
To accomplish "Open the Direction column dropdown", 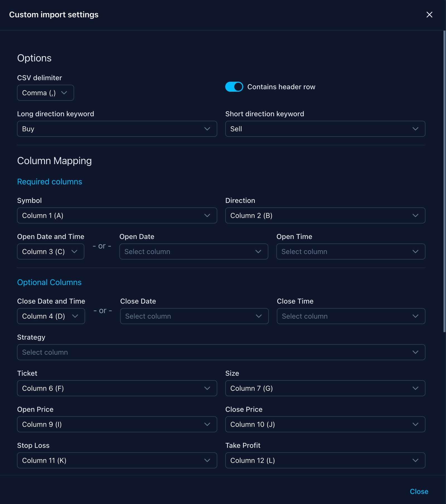I will pyautogui.click(x=325, y=215).
